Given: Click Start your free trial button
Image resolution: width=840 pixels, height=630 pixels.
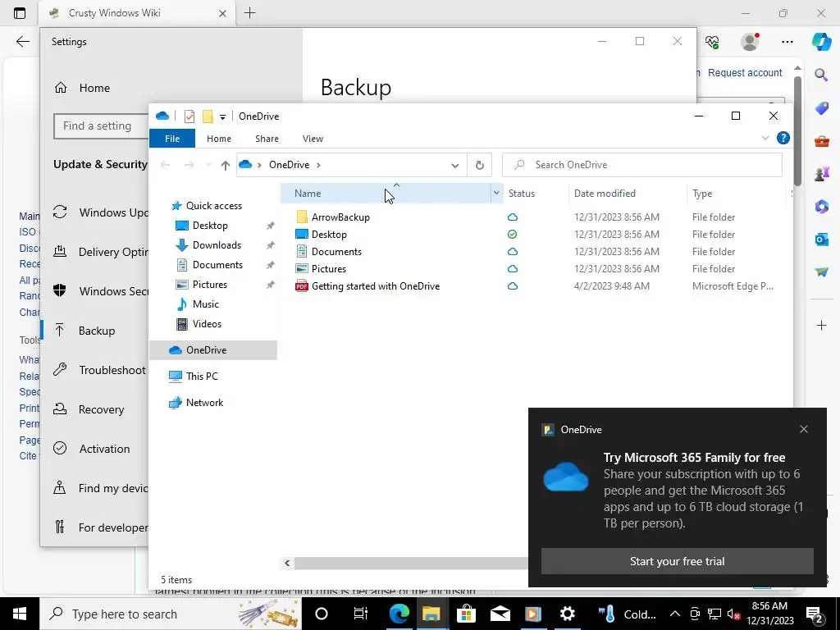Looking at the screenshot, I should pos(677,561).
